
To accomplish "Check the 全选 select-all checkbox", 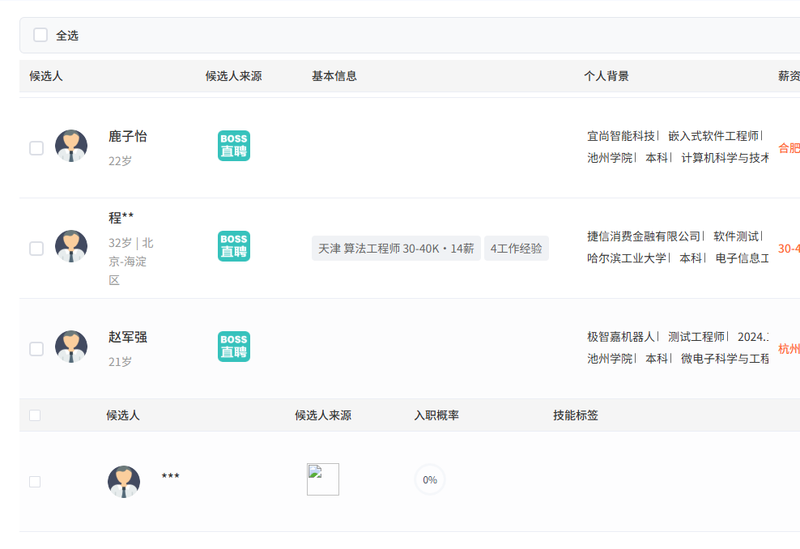I will click(41, 35).
